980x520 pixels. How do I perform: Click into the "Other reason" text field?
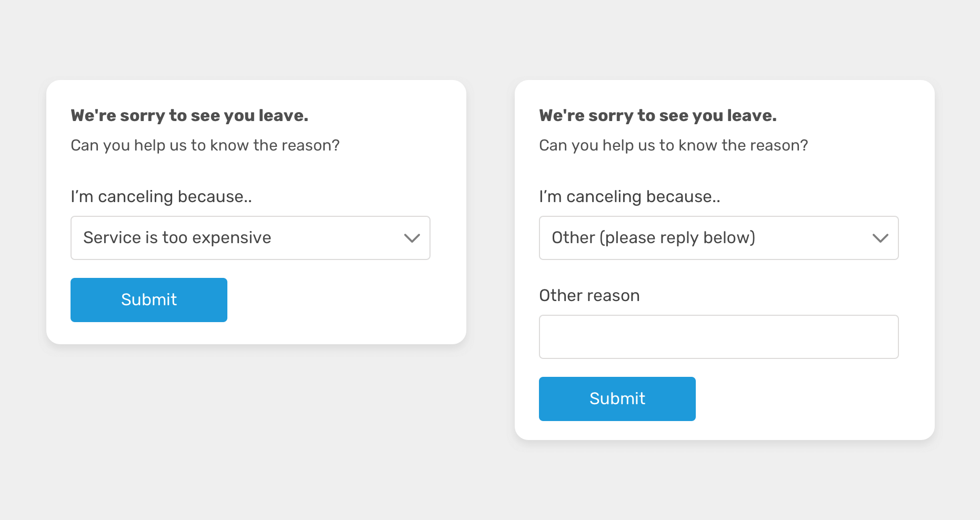718,337
